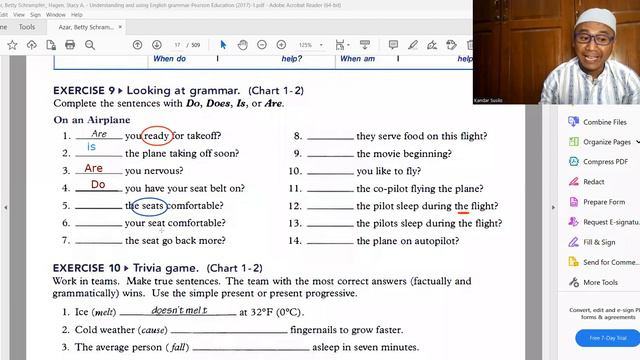Click the blank for question 8 they serve food
The height and width of the screenshot is (360, 640).
[x=330, y=136]
